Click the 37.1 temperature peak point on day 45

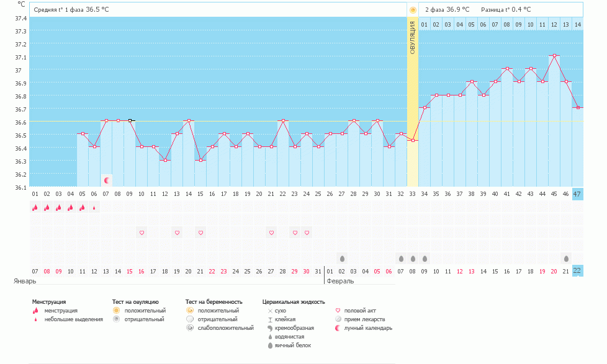click(554, 56)
